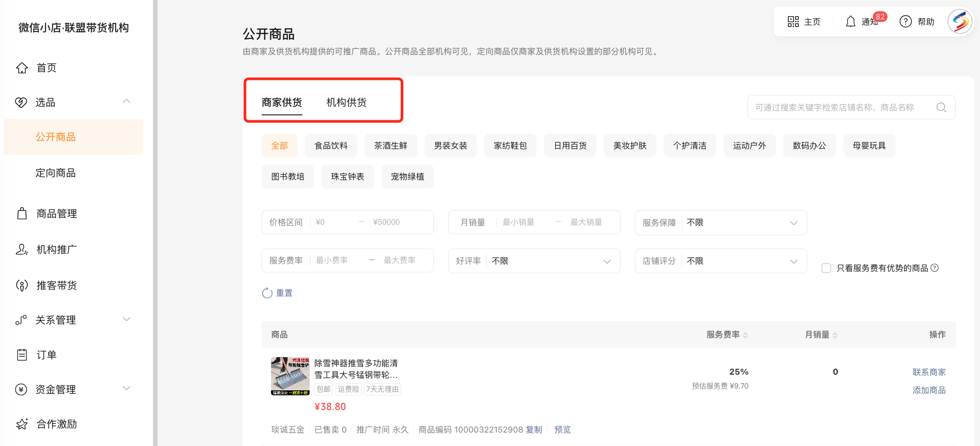980x446 pixels.
Task: Click the shopping bag icon for 商品管理
Action: pyautogui.click(x=22, y=214)
